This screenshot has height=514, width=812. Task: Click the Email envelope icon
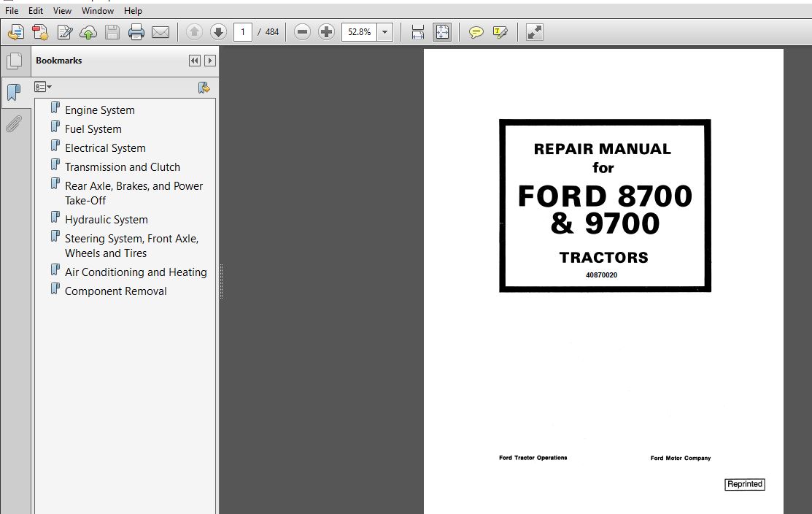[x=161, y=32]
